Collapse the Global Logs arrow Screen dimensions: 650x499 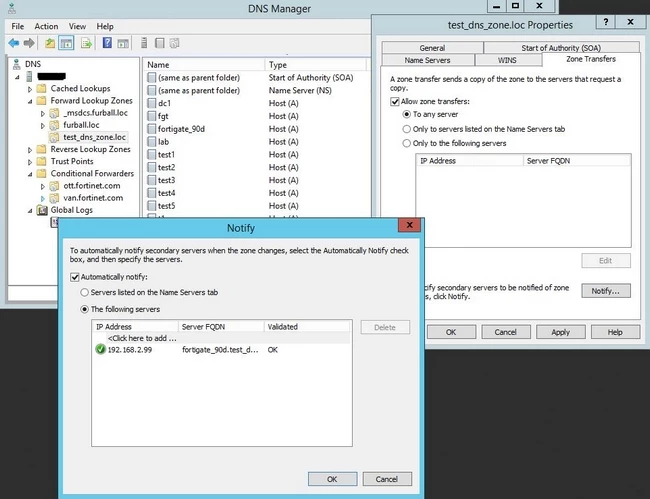tap(30, 211)
